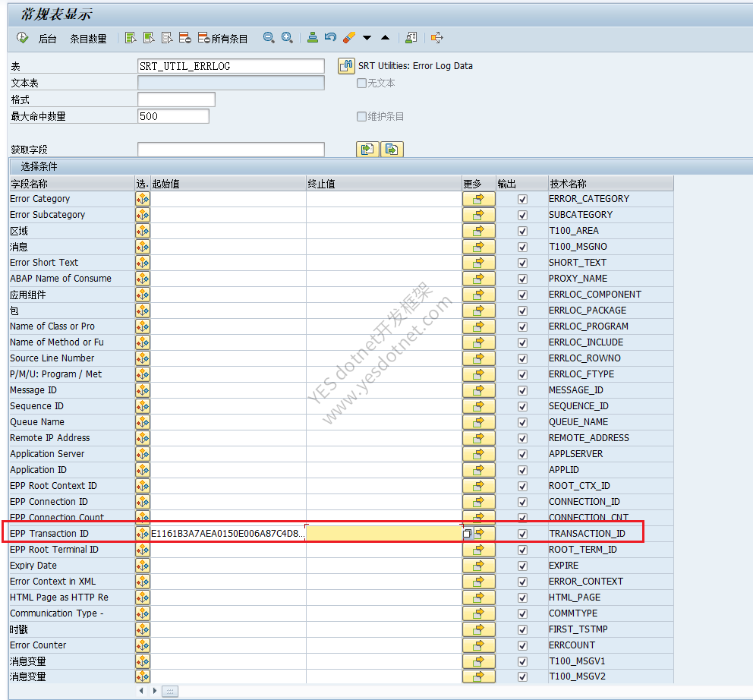Click the zoom in magnifier icon

tap(287, 38)
